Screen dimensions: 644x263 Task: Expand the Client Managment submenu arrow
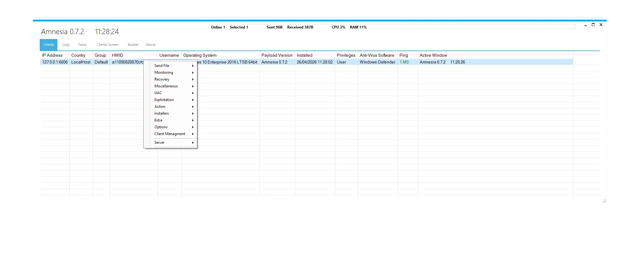193,134
